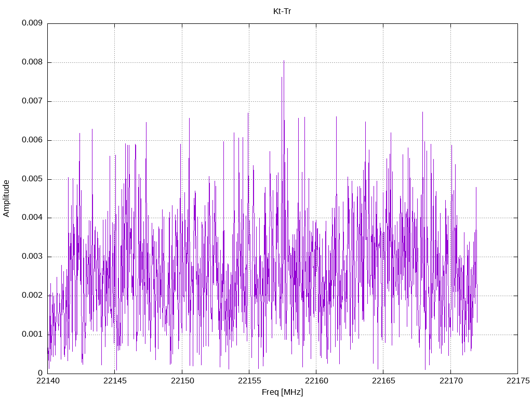Click the 22170 x-axis tick label

point(451,381)
